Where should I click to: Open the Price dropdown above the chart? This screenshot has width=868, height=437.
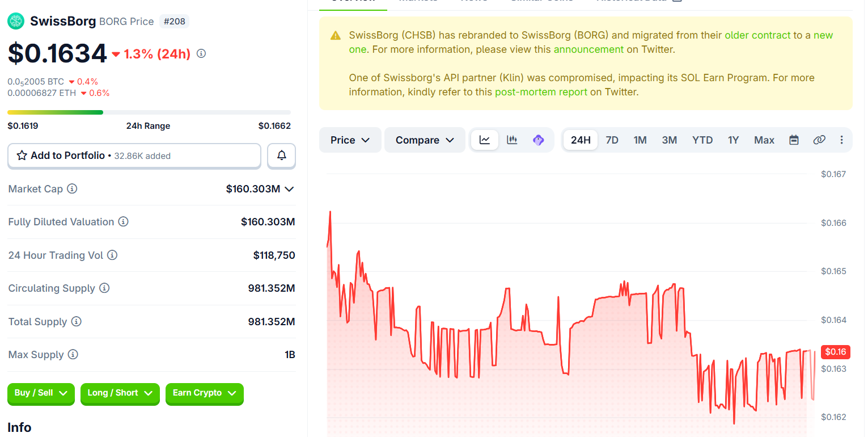pyautogui.click(x=350, y=140)
